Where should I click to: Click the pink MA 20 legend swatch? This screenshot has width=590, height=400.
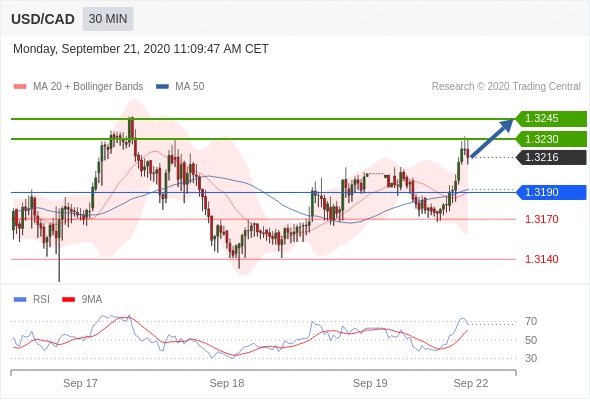[20, 87]
